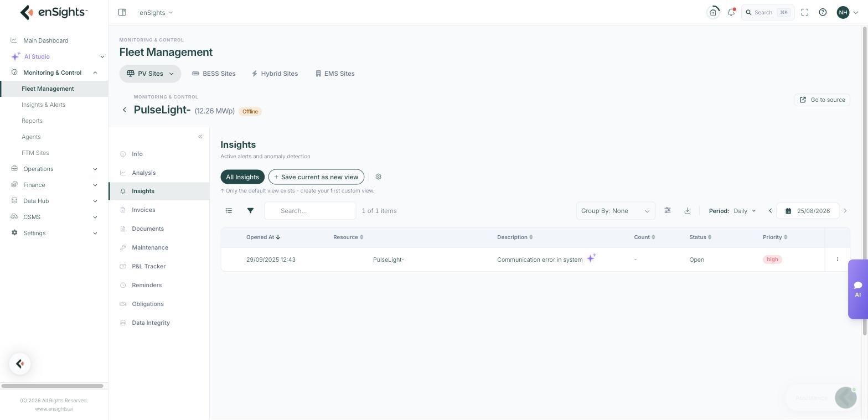
Task: Open the global Search box
Action: click(x=768, y=12)
